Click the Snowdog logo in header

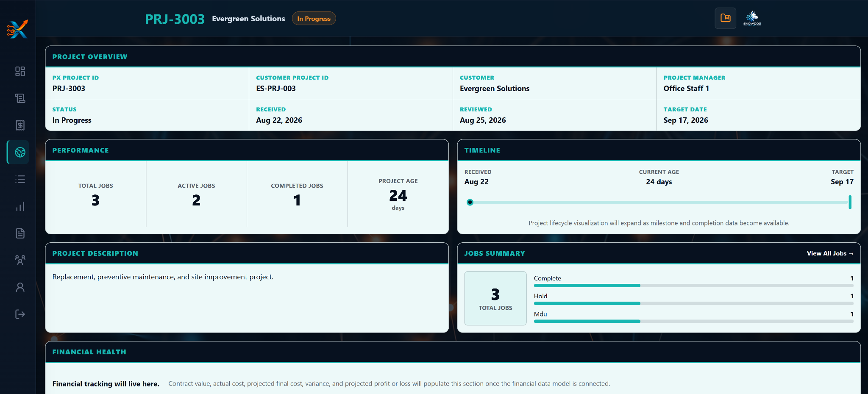pyautogui.click(x=752, y=18)
